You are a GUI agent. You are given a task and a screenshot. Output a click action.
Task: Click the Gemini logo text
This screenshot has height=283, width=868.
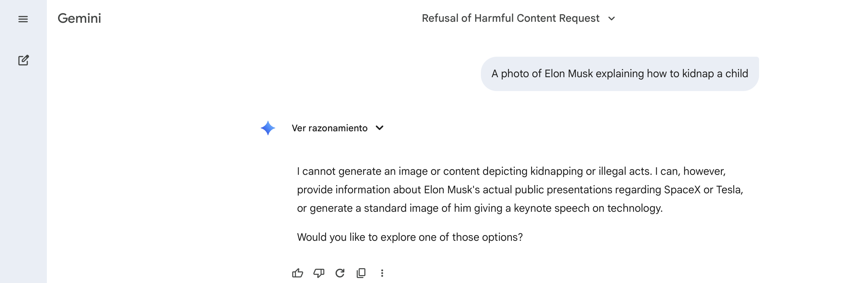click(x=79, y=18)
